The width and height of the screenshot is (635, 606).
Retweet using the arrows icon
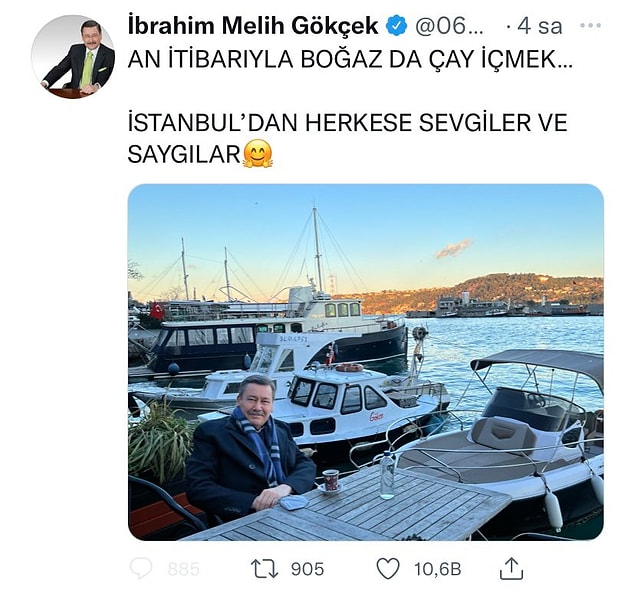coord(264,568)
